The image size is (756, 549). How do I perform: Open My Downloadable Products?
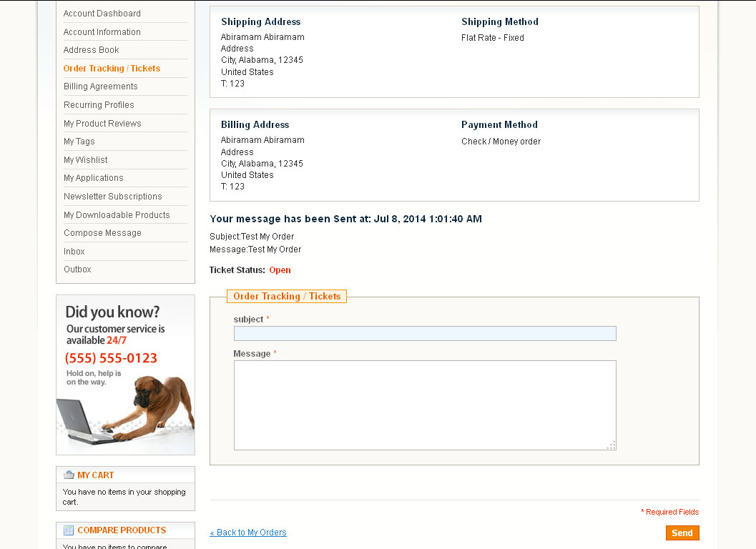(x=117, y=215)
